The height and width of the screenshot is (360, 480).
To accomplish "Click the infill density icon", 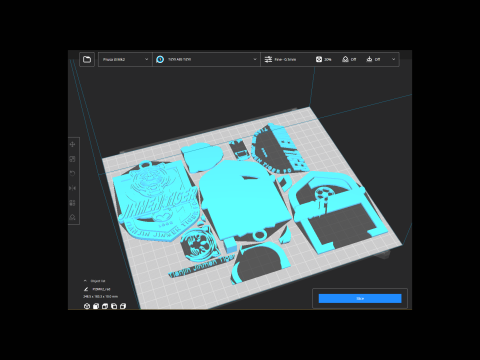I will pos(319,59).
